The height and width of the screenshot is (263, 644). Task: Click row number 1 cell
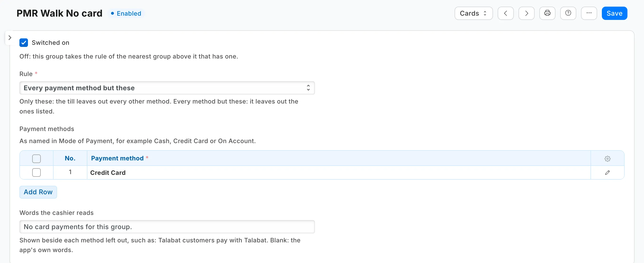coord(70,172)
